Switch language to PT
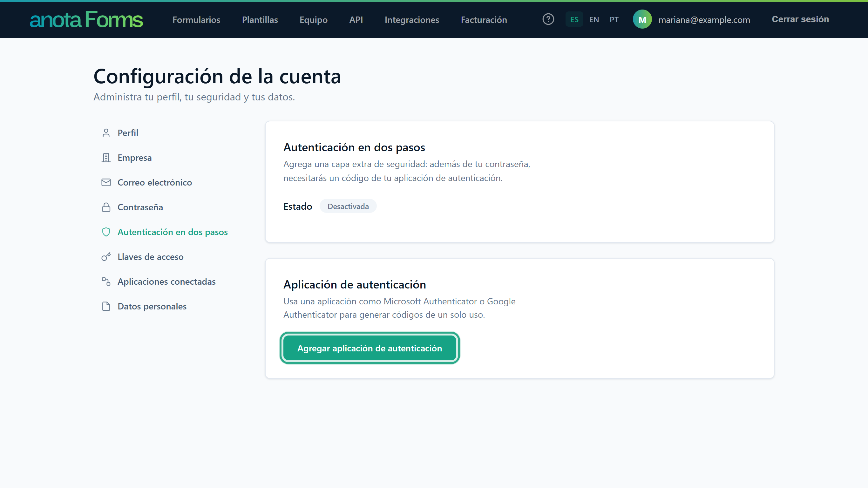 tap(614, 20)
